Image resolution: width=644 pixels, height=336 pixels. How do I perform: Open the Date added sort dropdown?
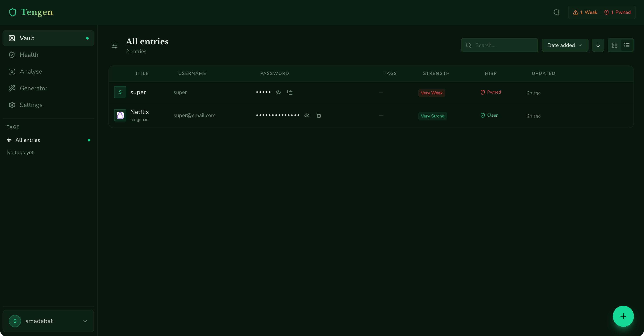(x=565, y=45)
